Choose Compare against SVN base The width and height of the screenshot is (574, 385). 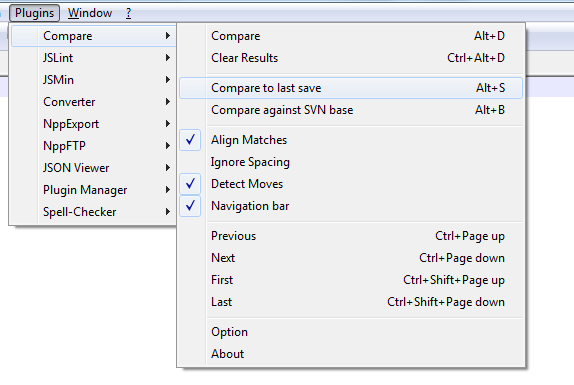click(351, 110)
